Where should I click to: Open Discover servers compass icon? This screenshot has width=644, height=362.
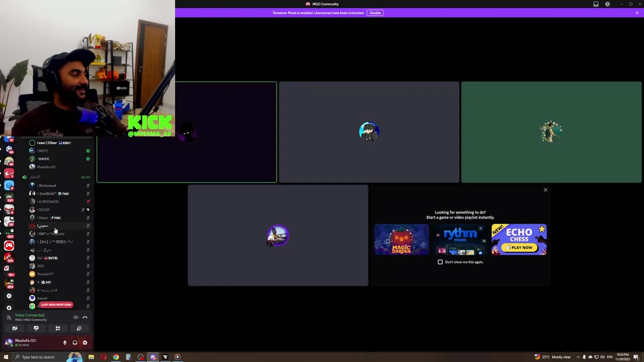pos(9,308)
